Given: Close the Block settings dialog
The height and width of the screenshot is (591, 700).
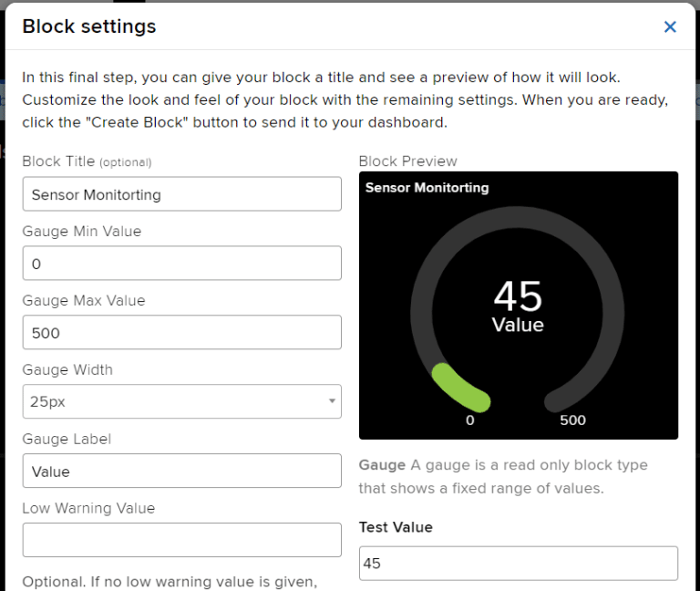Looking at the screenshot, I should tap(670, 26).
